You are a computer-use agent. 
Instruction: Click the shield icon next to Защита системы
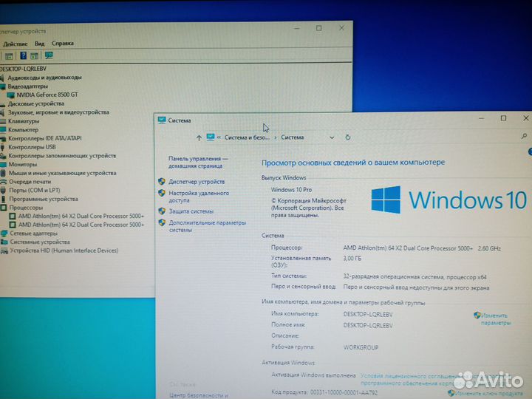click(x=162, y=211)
